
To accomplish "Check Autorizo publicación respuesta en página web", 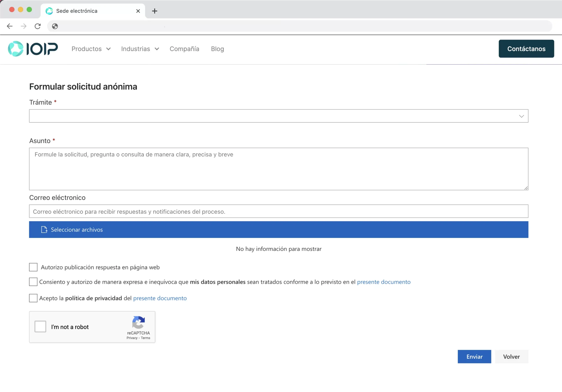I will (x=33, y=267).
